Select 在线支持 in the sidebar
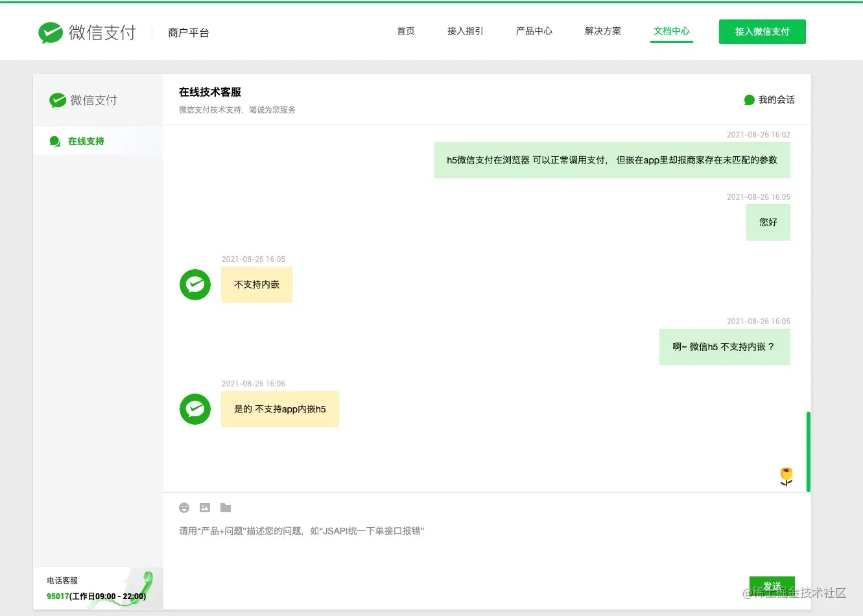Screen dimensions: 863x616 pyautogui.click(x=98, y=141)
